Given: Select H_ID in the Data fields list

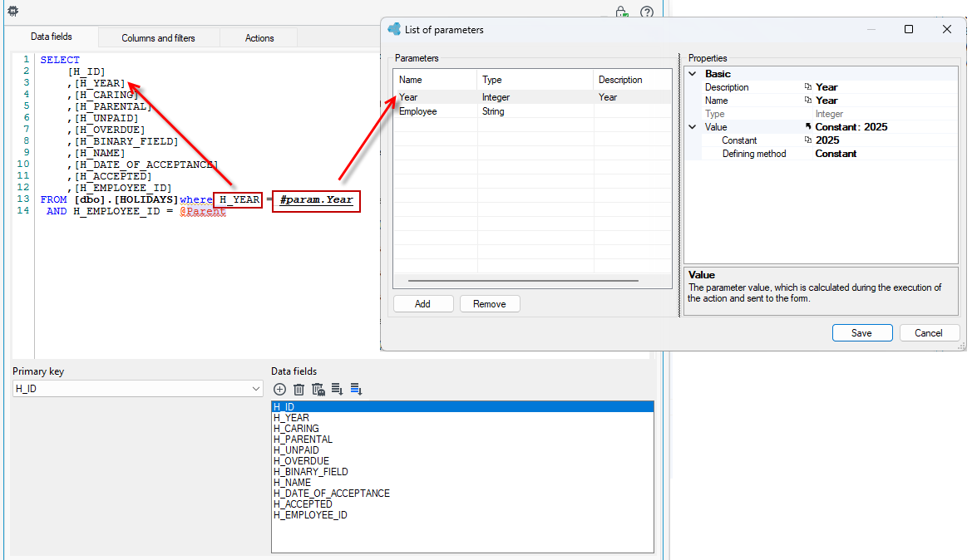Looking at the screenshot, I should [x=462, y=407].
